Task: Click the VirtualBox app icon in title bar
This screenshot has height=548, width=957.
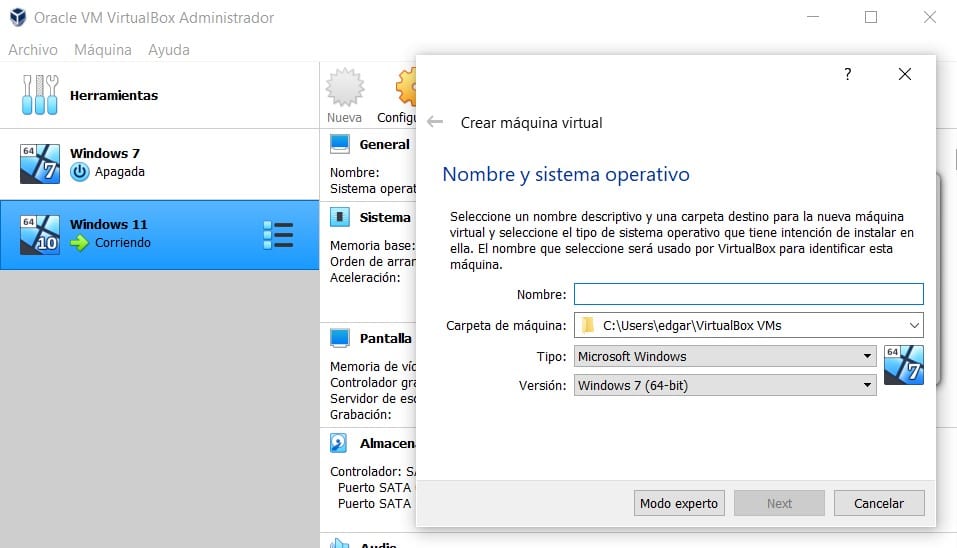Action: (x=18, y=17)
